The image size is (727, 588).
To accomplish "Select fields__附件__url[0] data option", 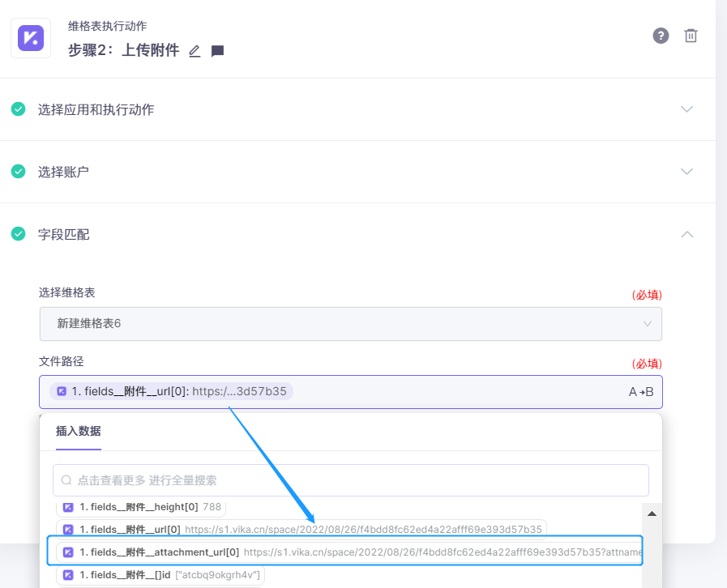I will click(x=301, y=529).
